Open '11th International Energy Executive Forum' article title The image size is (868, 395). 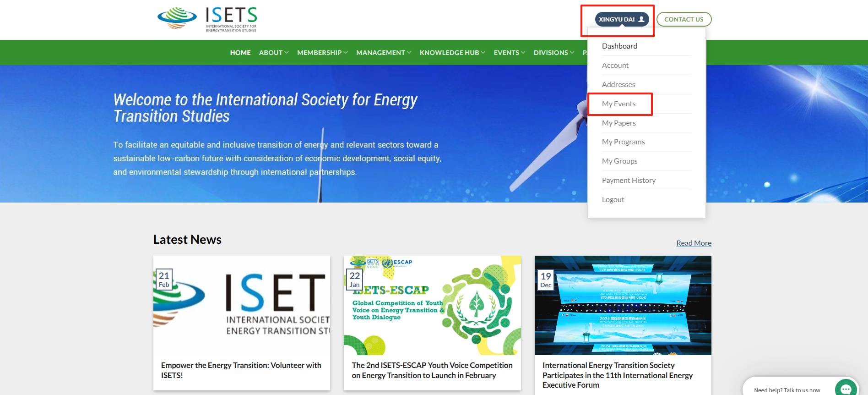click(618, 375)
